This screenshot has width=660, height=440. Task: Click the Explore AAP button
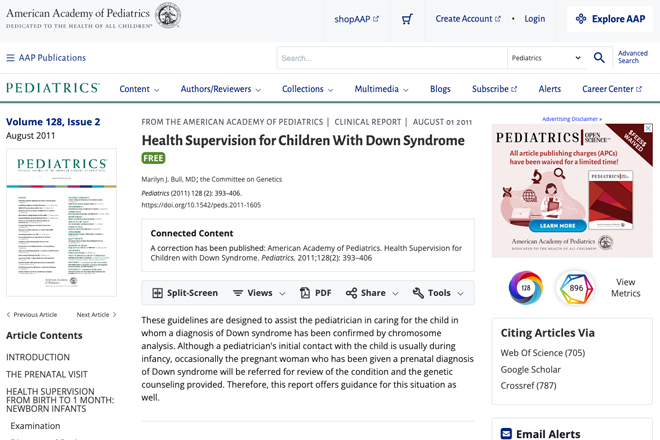tap(610, 19)
